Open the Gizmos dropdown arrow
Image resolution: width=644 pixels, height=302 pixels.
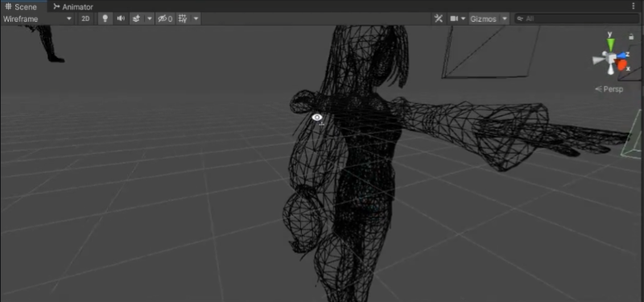coord(505,19)
